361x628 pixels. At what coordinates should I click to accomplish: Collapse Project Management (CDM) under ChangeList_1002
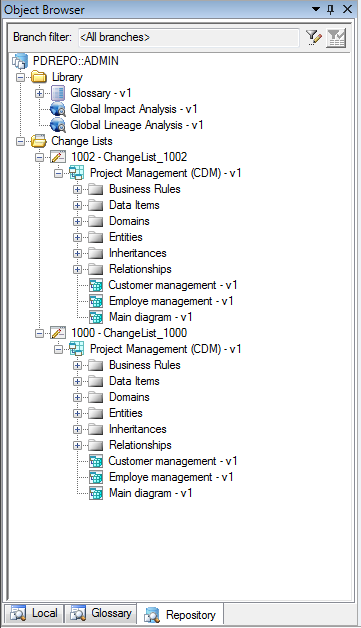58,173
